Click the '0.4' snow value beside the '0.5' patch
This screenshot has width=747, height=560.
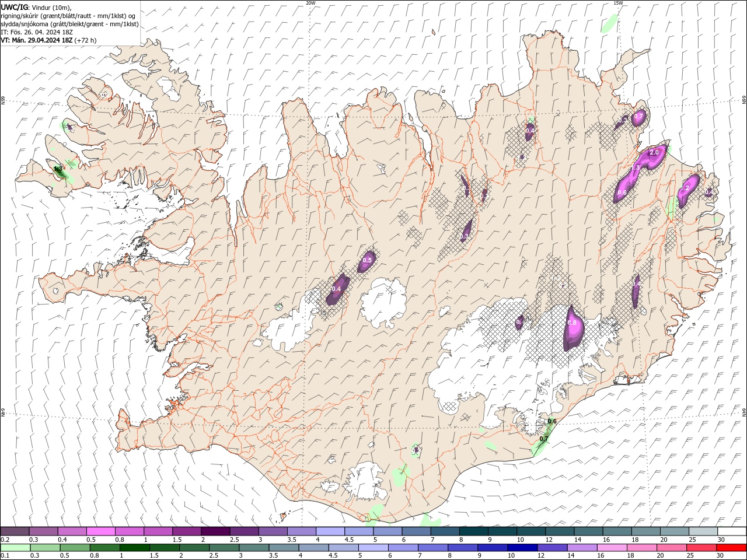(x=336, y=289)
